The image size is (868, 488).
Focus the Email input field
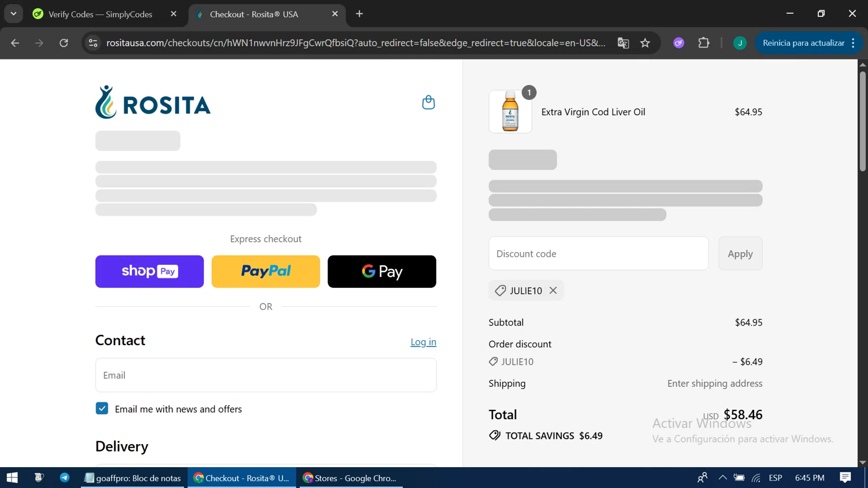pos(266,375)
